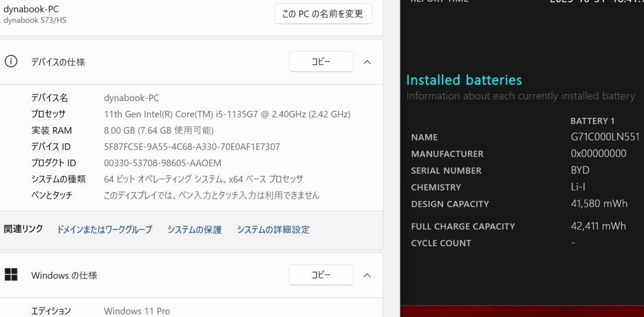The height and width of the screenshot is (317, 644).
Task: Select the ペンとタッチ value text
Action: pos(211,195)
